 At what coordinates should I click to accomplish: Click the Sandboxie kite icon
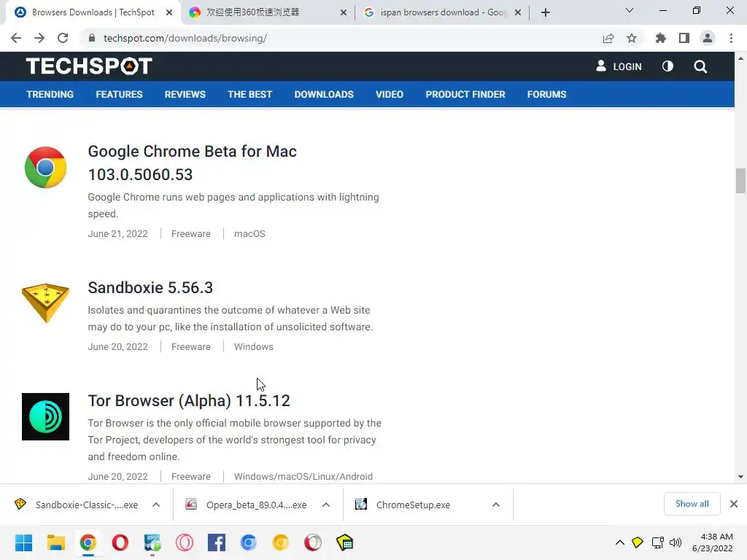(x=45, y=303)
